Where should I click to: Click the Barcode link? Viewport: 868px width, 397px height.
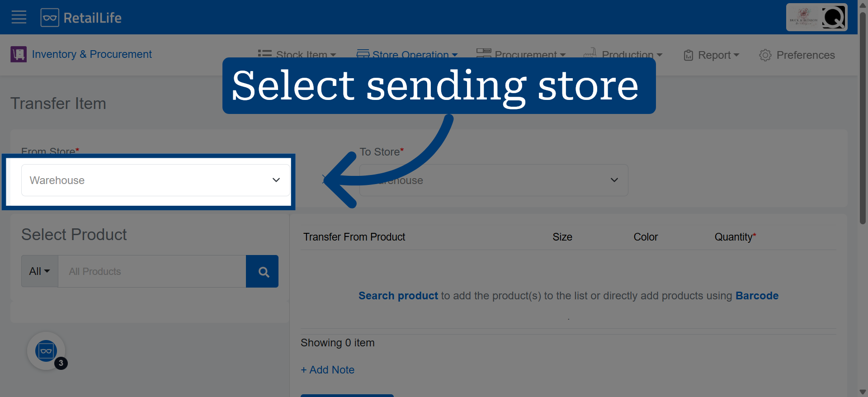coord(757,296)
